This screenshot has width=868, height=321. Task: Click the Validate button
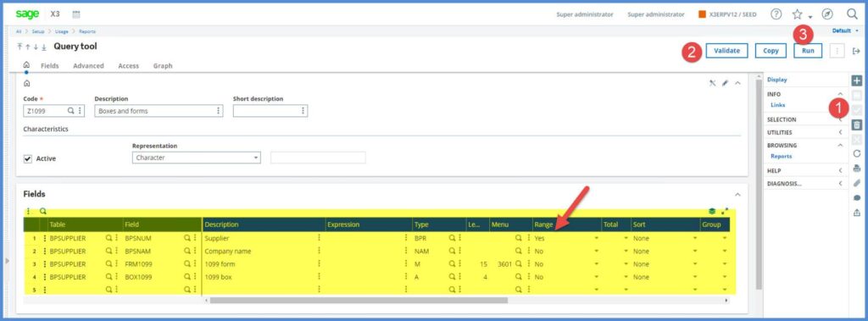click(726, 50)
